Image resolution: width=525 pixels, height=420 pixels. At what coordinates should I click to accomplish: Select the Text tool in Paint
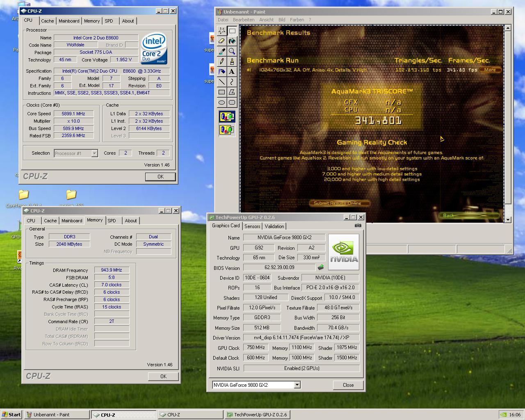click(232, 72)
